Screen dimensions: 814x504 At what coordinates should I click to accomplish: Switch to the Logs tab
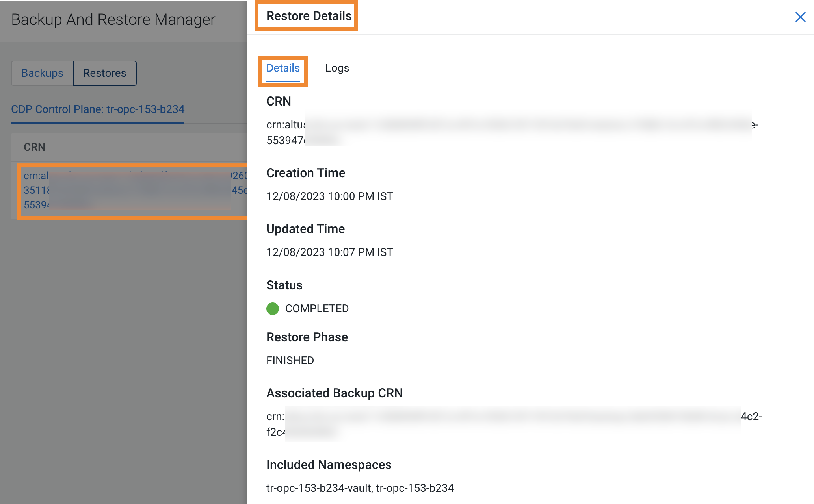(337, 68)
